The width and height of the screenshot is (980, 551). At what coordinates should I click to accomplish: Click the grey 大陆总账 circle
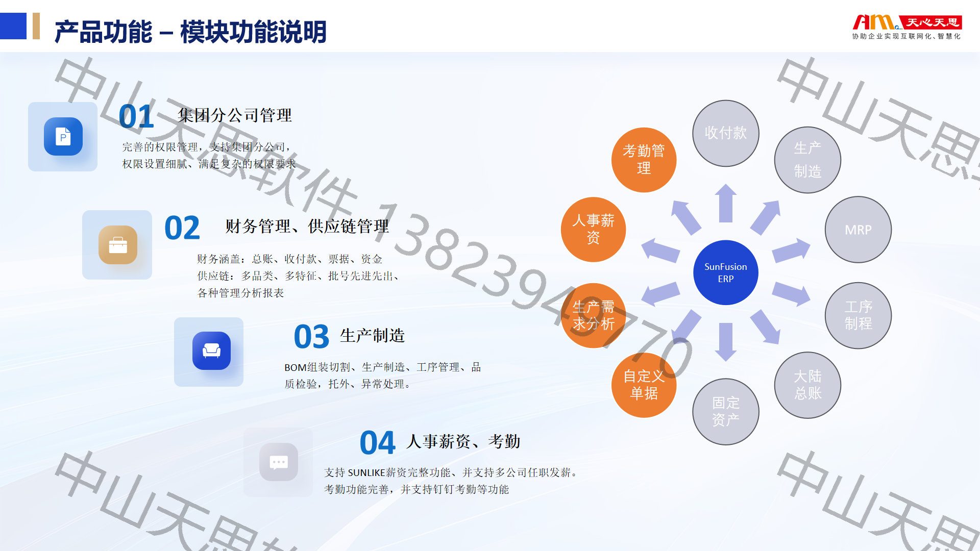807,385
